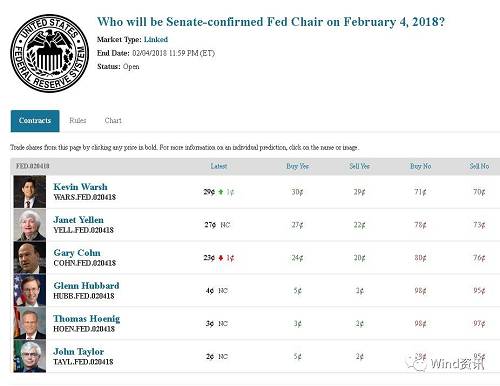Screen dimensions: 500x386
Task: Open the Janet Yellen name link
Action: coord(78,220)
